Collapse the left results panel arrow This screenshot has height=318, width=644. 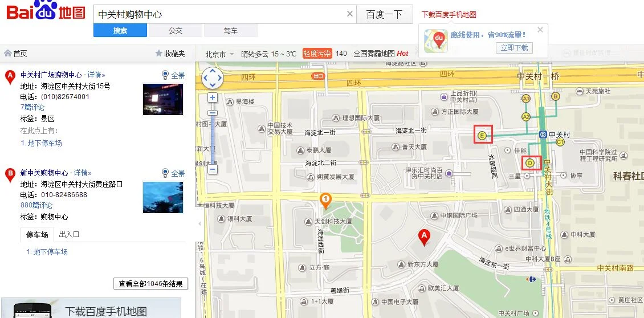(x=199, y=223)
